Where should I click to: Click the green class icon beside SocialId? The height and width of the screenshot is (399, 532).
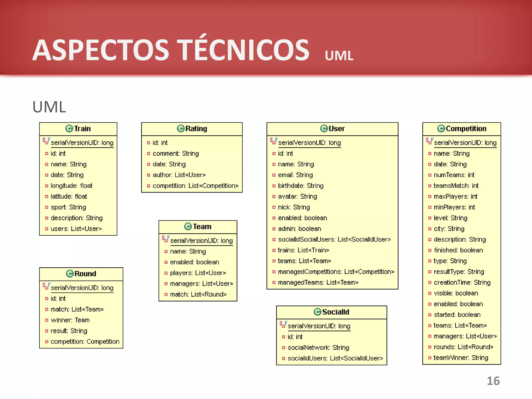click(x=317, y=312)
